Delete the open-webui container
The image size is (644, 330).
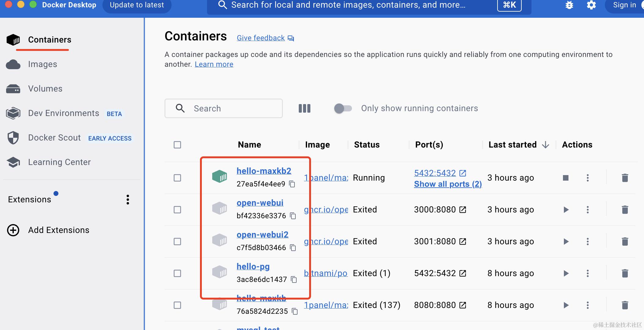625,210
